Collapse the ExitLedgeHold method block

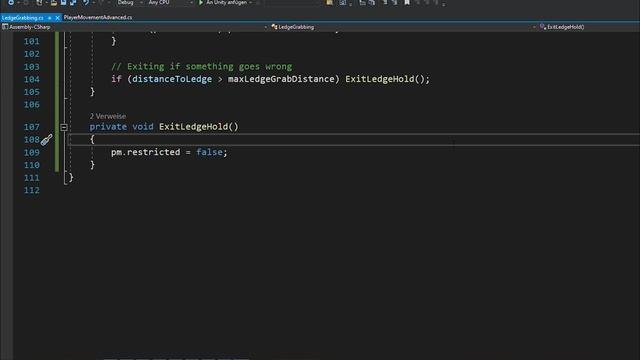click(64, 127)
